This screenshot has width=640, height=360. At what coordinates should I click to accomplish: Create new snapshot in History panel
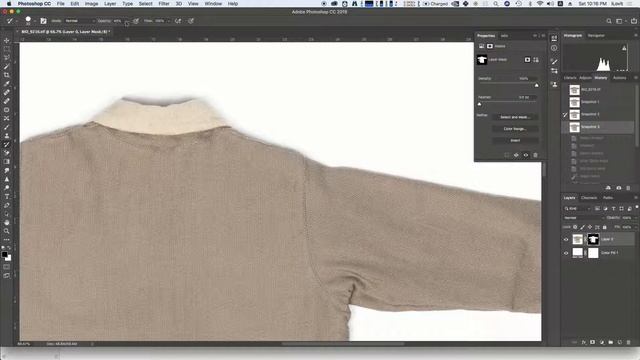coord(619,188)
